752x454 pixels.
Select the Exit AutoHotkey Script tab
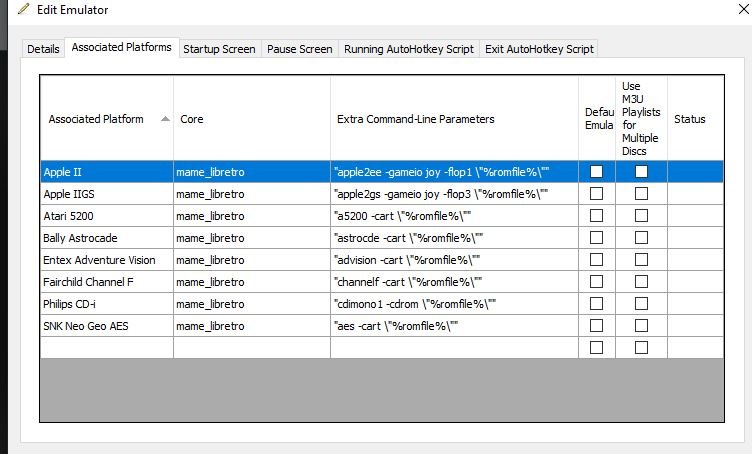pyautogui.click(x=538, y=48)
